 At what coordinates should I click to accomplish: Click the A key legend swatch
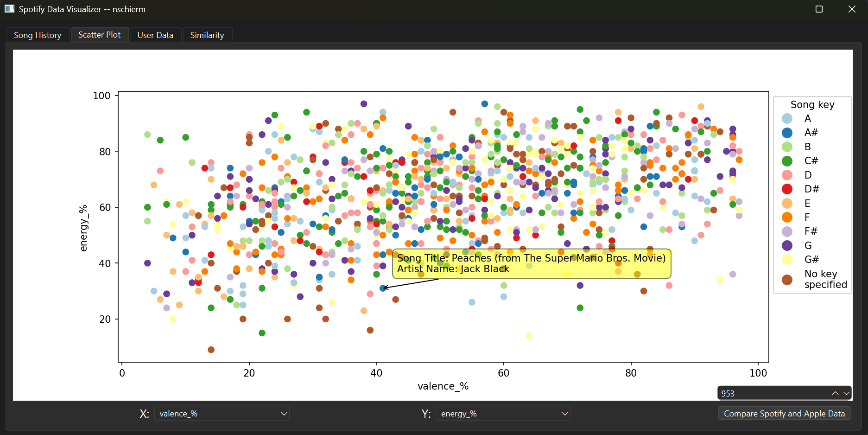coord(787,119)
